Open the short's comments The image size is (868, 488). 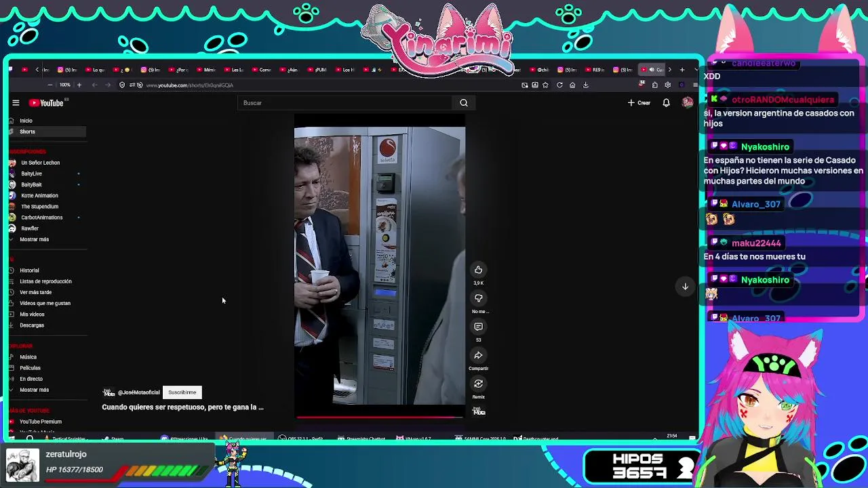478,327
